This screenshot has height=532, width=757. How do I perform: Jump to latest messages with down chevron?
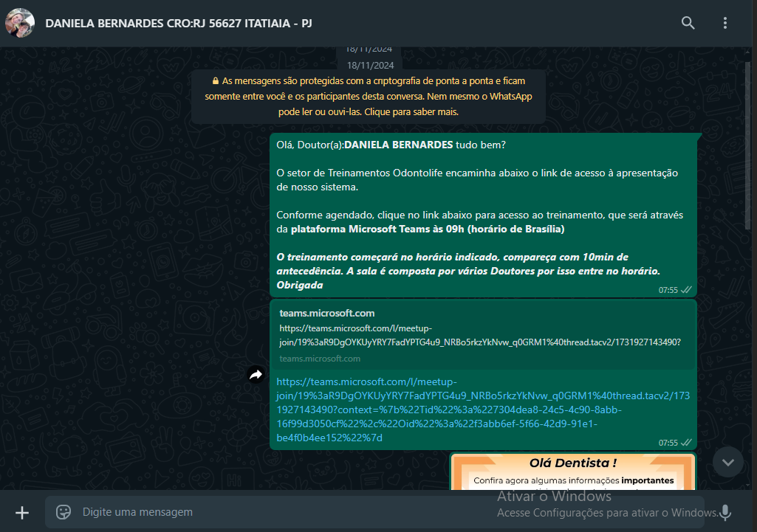(728, 462)
